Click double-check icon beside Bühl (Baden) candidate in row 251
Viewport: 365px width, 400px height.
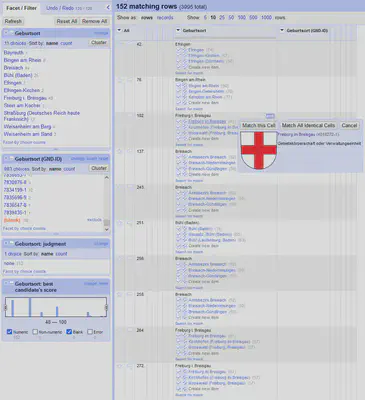point(184,229)
